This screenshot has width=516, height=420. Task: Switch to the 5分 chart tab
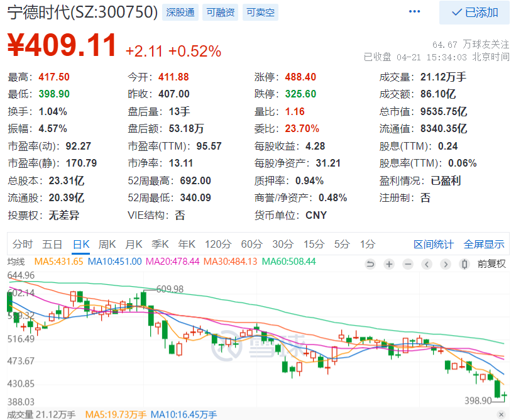[x=342, y=244]
